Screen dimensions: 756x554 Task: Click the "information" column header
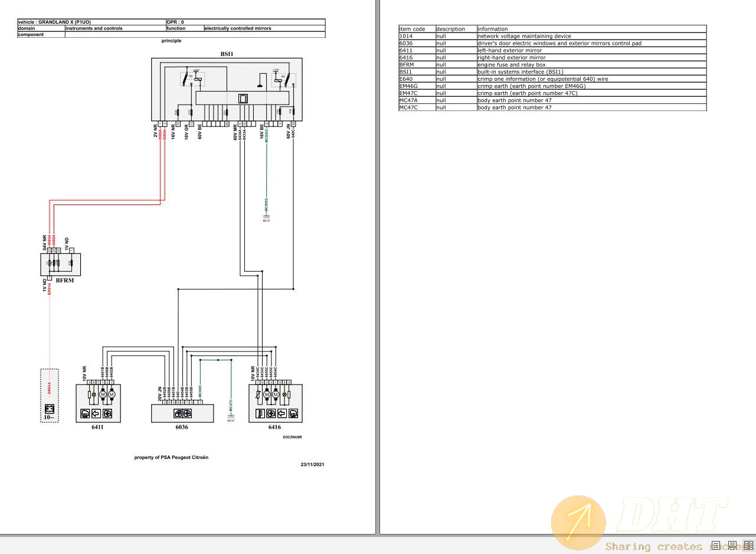click(591, 29)
